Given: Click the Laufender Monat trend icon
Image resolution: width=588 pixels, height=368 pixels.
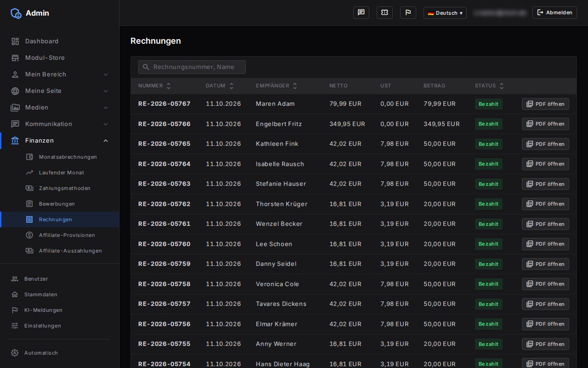Looking at the screenshot, I should coord(29,172).
